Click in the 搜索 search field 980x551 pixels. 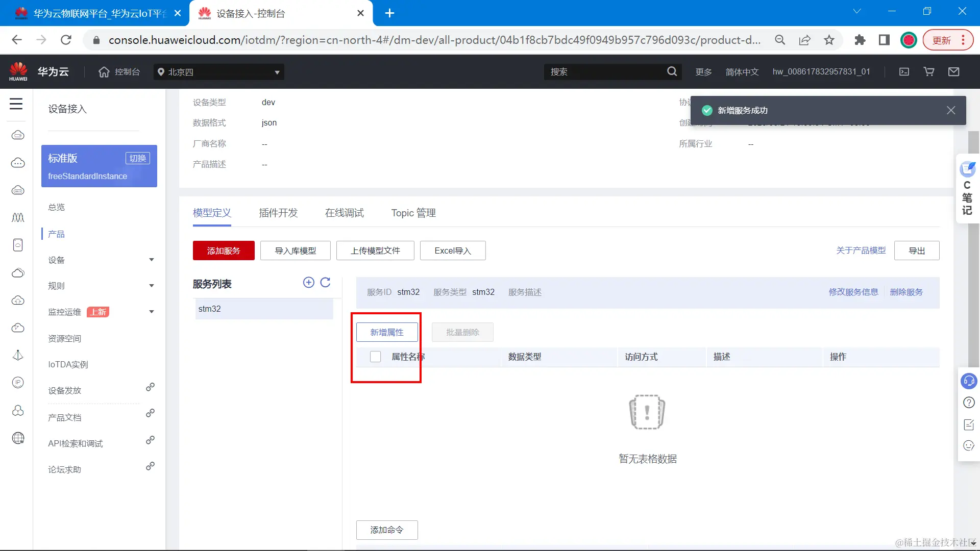coord(605,72)
